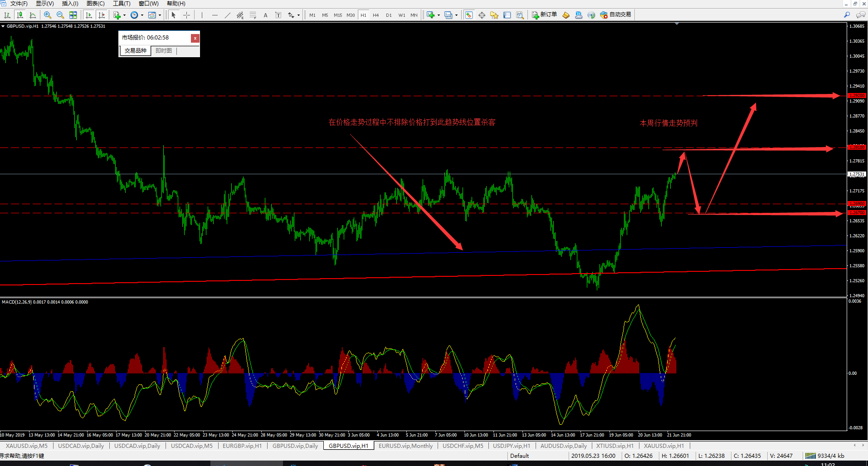This screenshot has width=868, height=466.
Task: Switch to XAUUSD.vip,M5 chart tab
Action: point(26,446)
